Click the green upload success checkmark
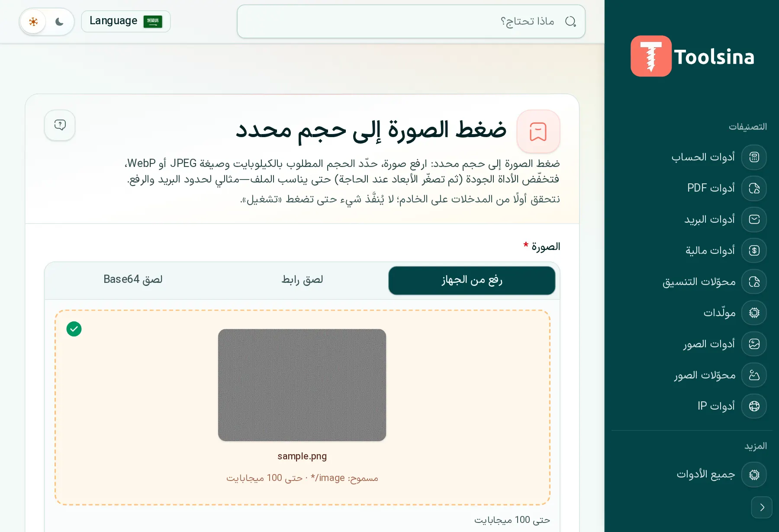This screenshot has width=779, height=532. click(74, 329)
